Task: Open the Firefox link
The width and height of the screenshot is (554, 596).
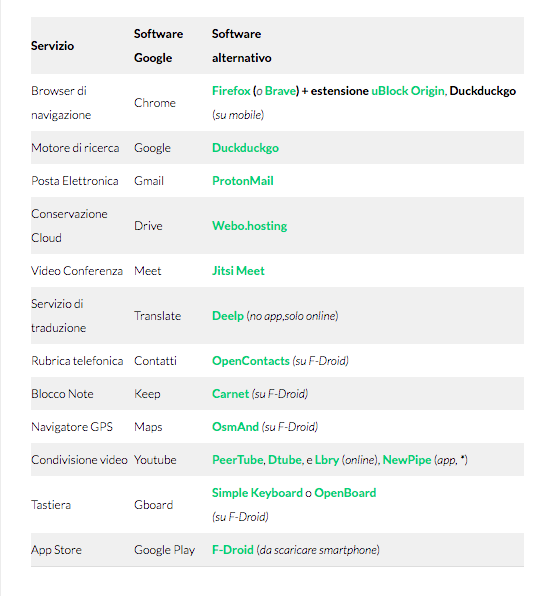Action: point(231,91)
